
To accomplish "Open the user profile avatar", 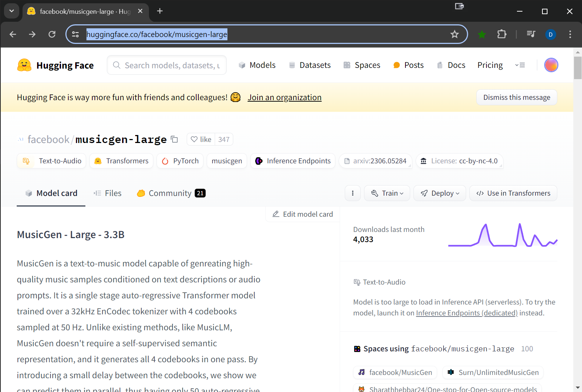I will 551,65.
